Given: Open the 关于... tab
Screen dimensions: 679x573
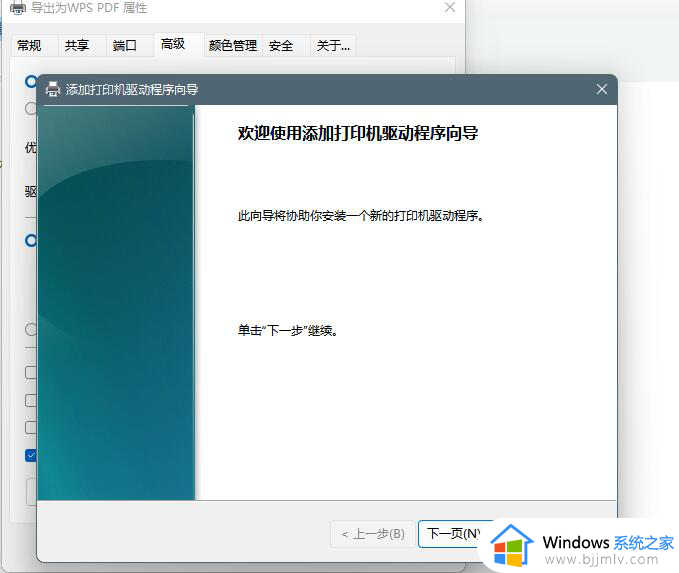Looking at the screenshot, I should pyautogui.click(x=333, y=45).
